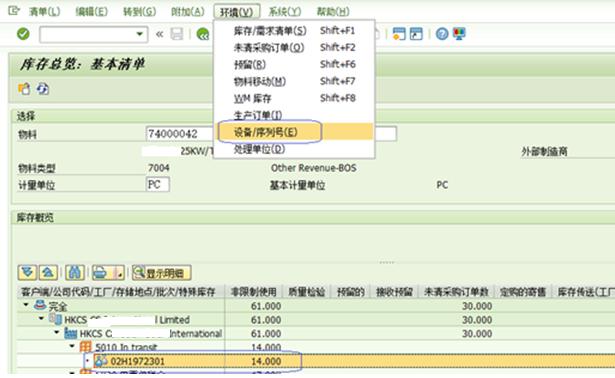Click the SAP menu icon left of 清单(L)
Viewport: 615px width, 378px height.
[x=14, y=11]
